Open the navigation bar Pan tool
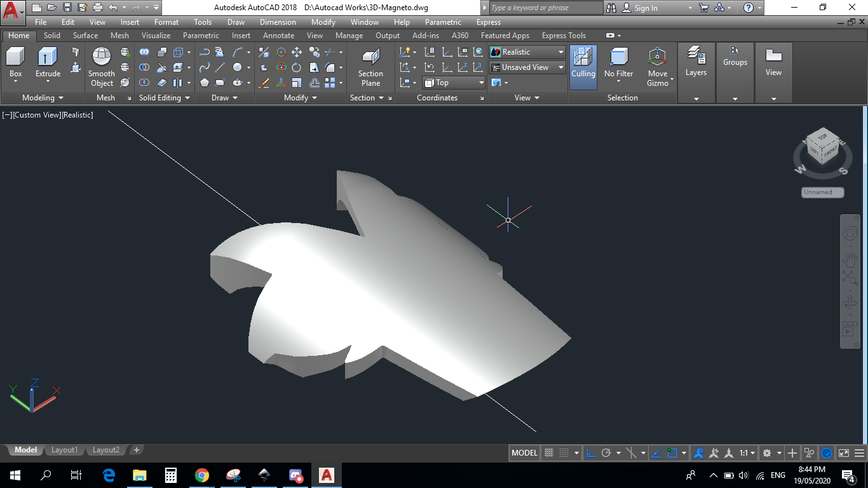This screenshot has height=488, width=868. (850, 259)
